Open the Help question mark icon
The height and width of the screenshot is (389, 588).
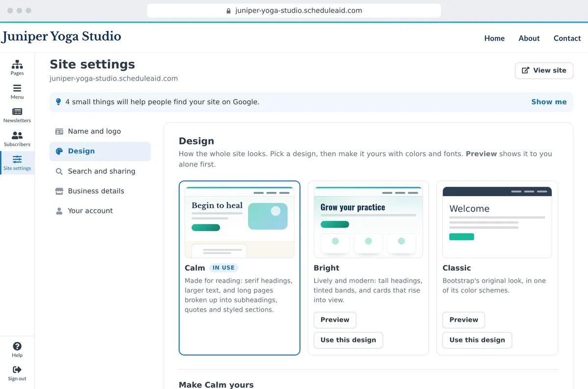[x=17, y=346]
